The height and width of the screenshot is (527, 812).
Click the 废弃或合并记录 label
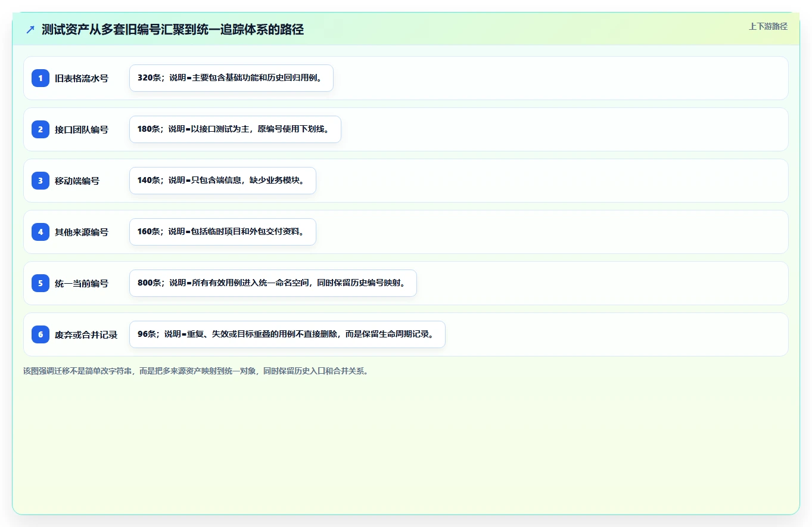(x=86, y=334)
